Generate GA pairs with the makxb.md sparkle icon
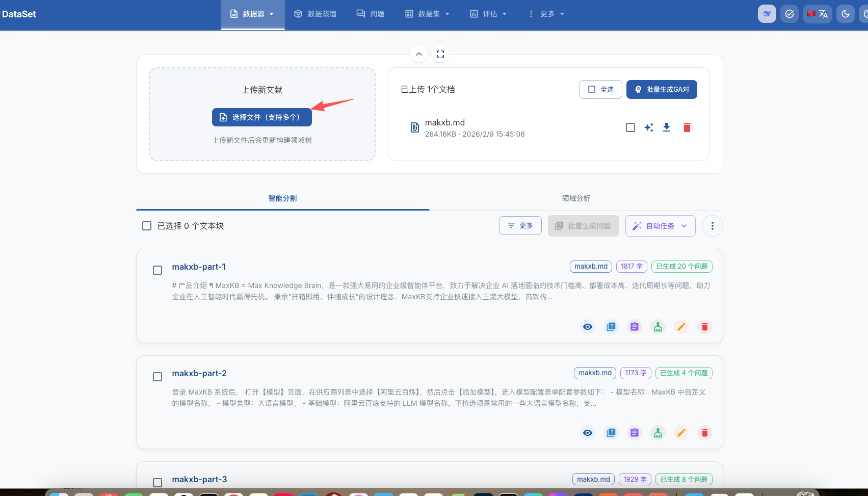This screenshot has height=496, width=868. tap(649, 127)
